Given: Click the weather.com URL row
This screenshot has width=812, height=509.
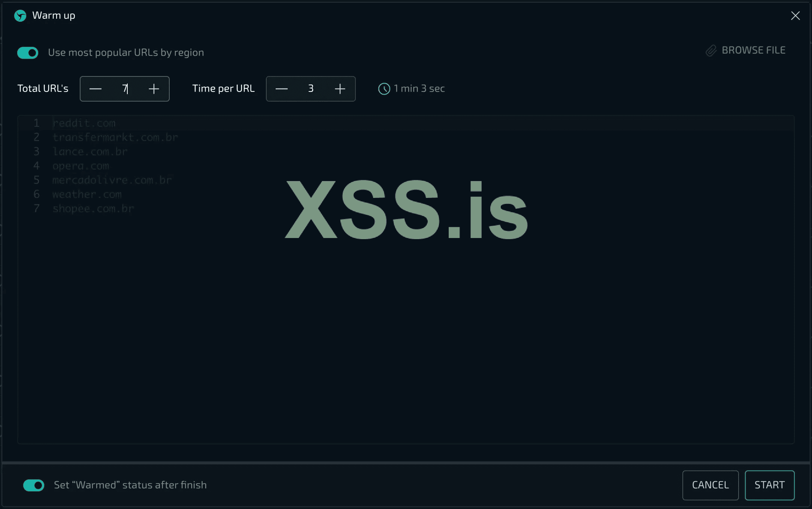Looking at the screenshot, I should click(87, 195).
